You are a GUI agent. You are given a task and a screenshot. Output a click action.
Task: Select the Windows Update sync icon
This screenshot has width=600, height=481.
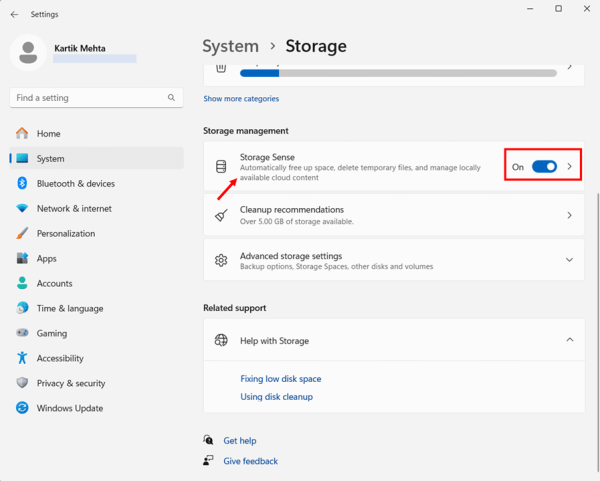point(22,408)
